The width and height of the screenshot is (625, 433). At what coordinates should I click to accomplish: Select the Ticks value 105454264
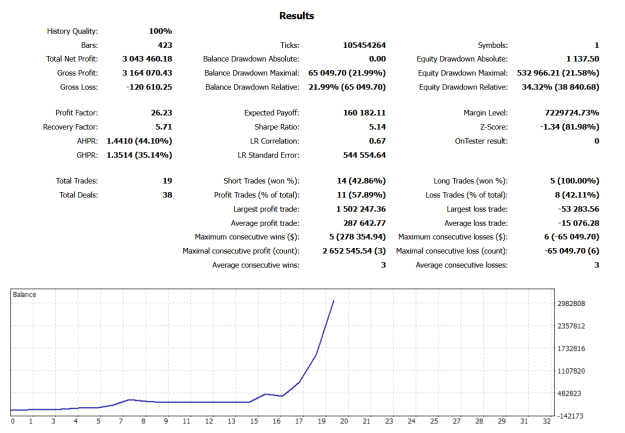point(364,45)
